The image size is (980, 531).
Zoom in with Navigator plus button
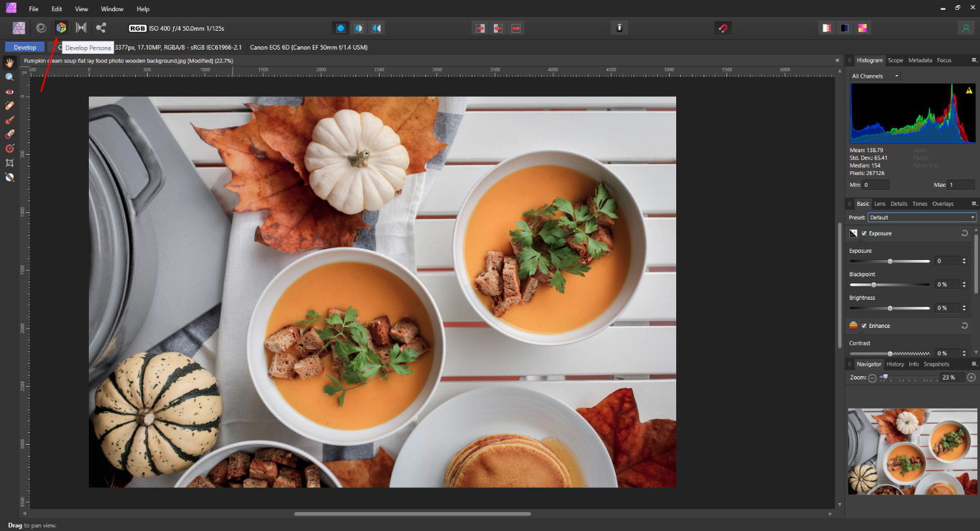(x=972, y=378)
